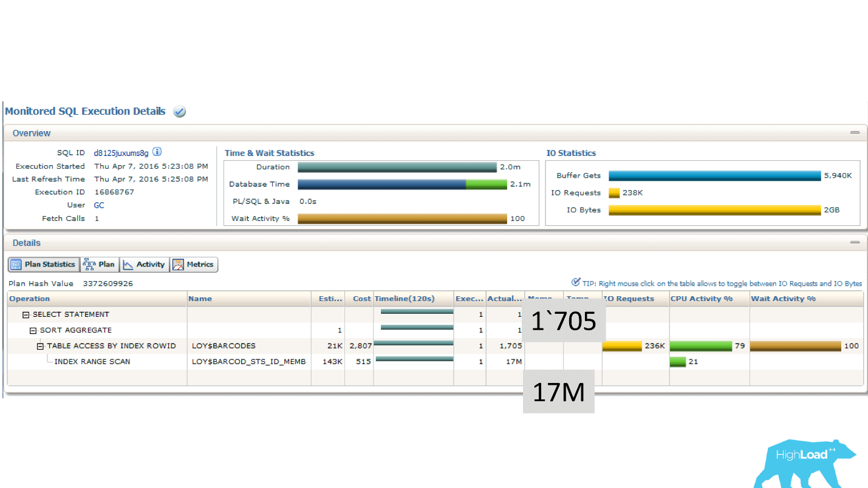Viewport: 868px width, 488px height.
Task: Click the CPU Activity % column header
Action: point(709,299)
